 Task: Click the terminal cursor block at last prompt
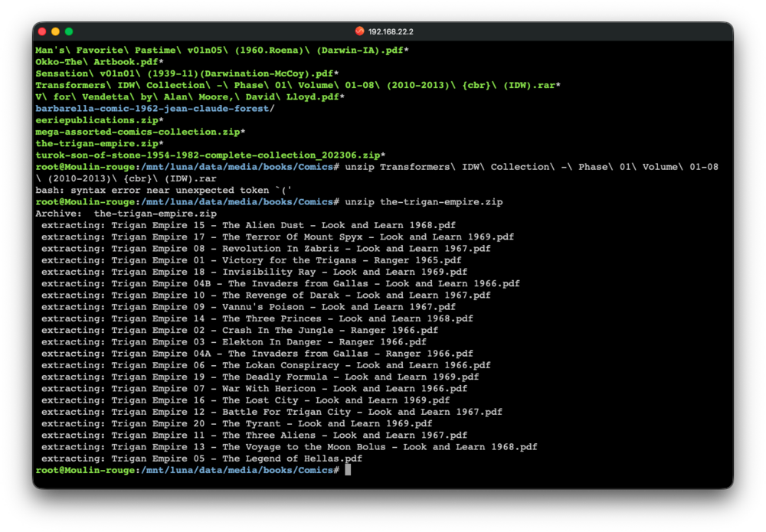tap(348, 470)
